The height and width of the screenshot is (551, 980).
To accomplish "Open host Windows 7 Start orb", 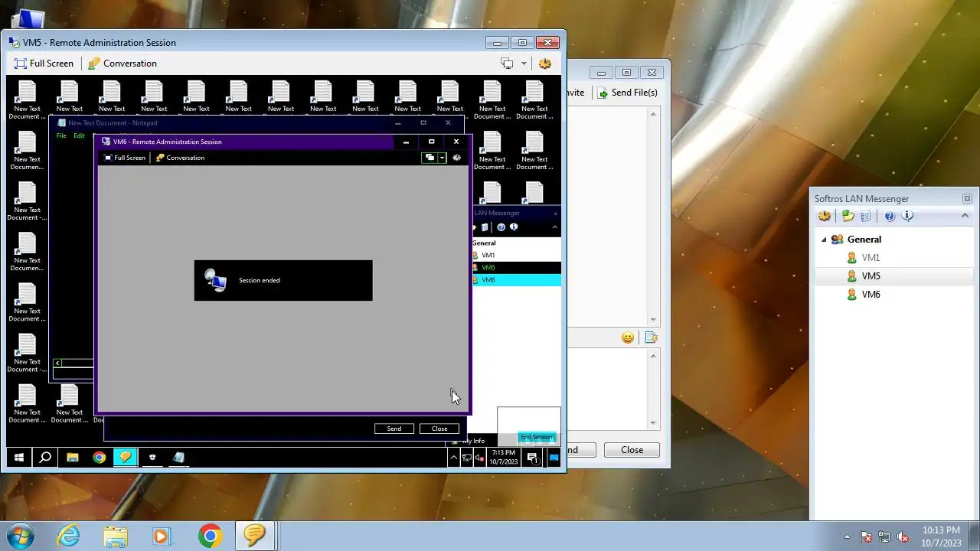I will (x=20, y=536).
